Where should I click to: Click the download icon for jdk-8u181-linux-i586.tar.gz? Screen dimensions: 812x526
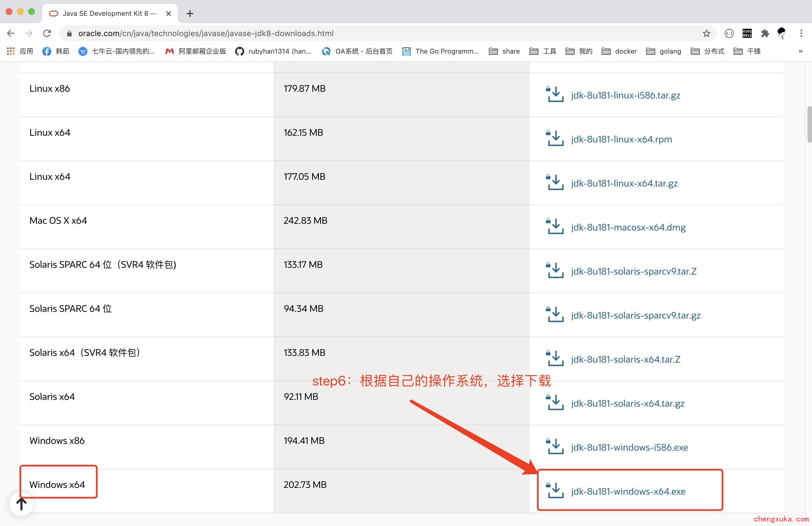coord(555,94)
